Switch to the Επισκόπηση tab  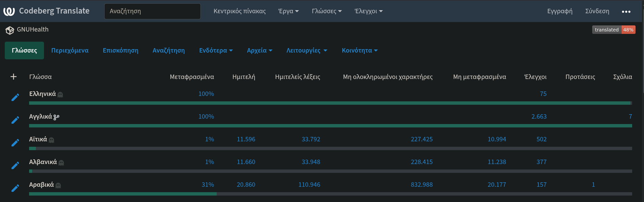(121, 50)
